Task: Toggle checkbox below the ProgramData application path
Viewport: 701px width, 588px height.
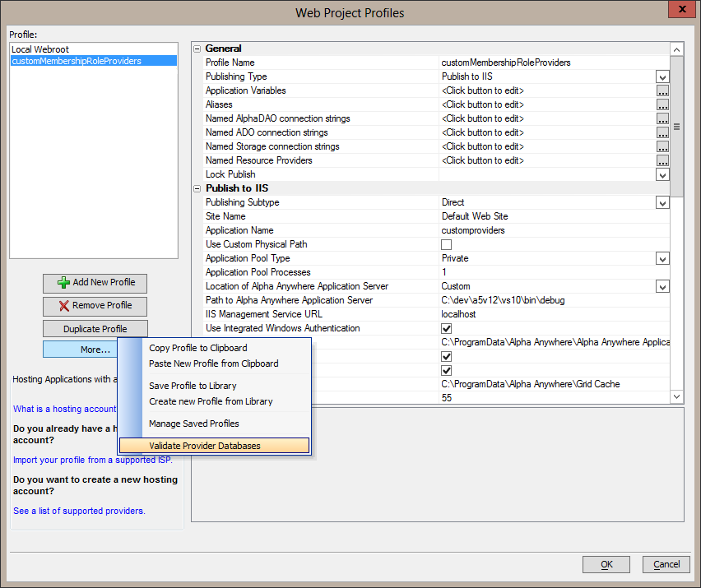Action: coord(446,357)
